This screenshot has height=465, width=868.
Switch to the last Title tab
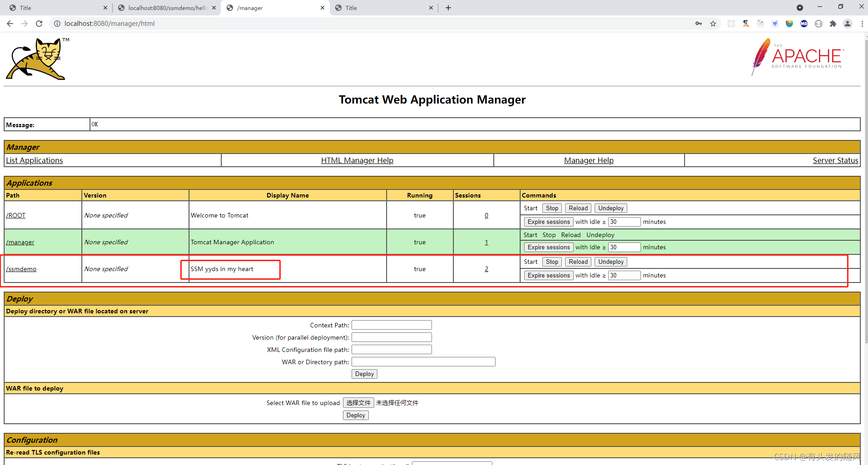(383, 8)
